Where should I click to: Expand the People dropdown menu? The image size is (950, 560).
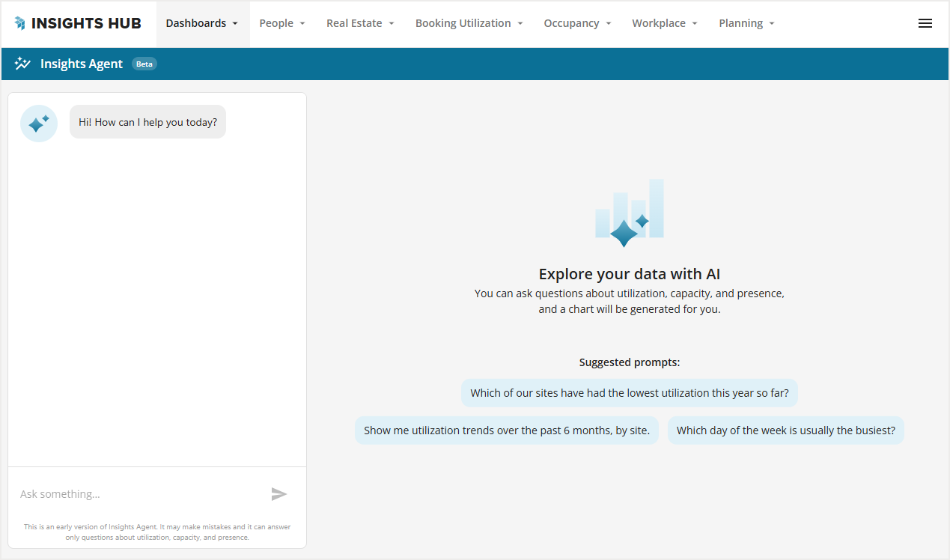pyautogui.click(x=282, y=23)
